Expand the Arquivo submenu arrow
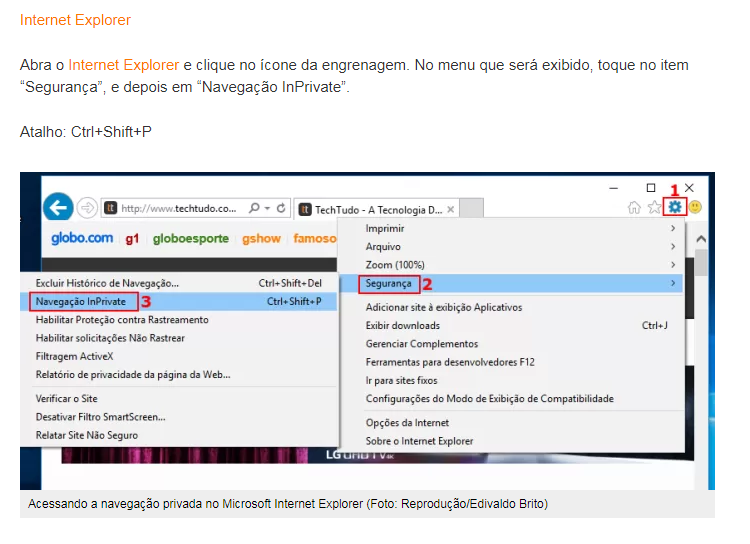 coord(673,246)
